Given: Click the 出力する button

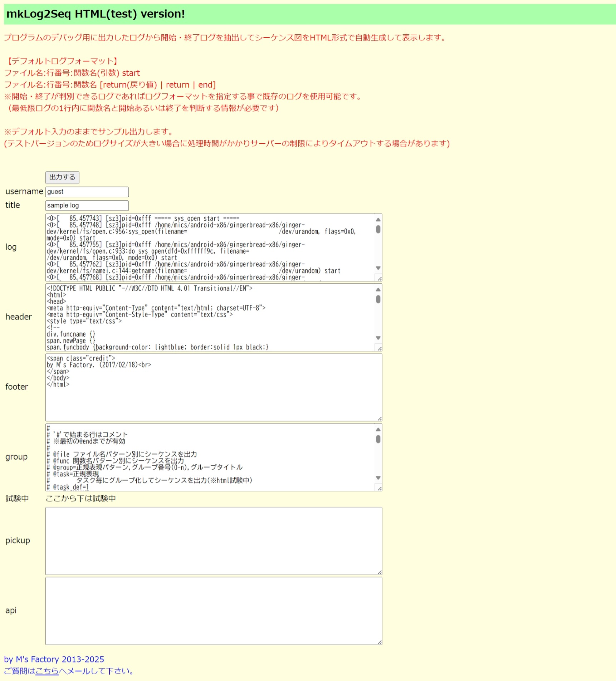Looking at the screenshot, I should (x=62, y=177).
